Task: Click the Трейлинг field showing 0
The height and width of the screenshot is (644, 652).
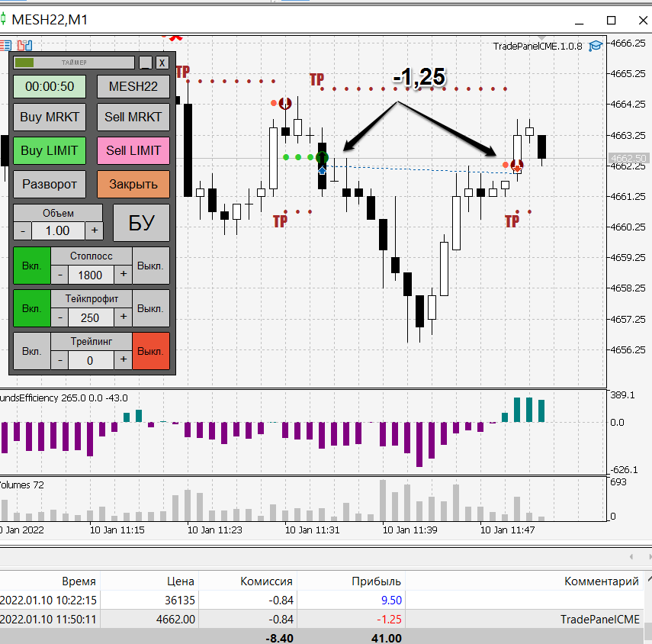Action: coord(90,361)
